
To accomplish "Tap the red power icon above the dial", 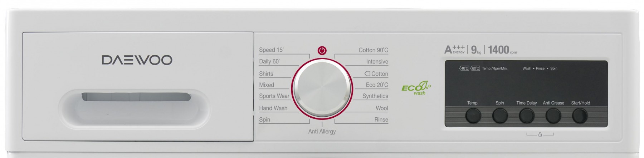I will (322, 51).
